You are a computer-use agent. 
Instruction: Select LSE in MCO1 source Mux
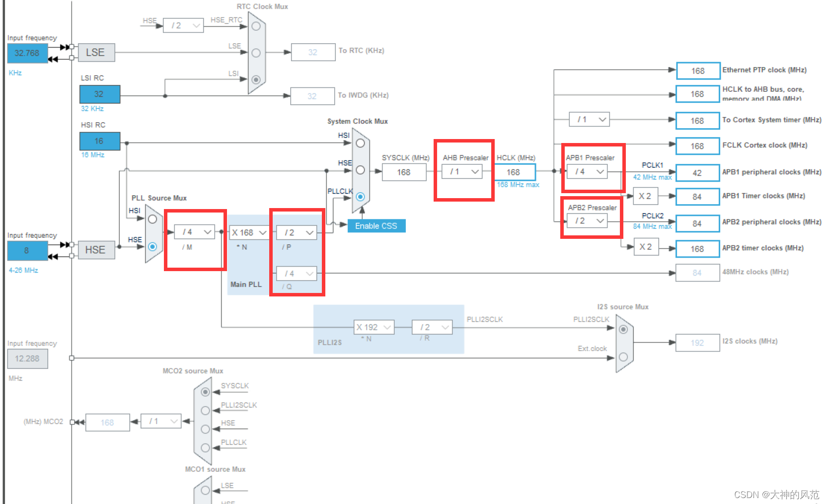[205, 491]
